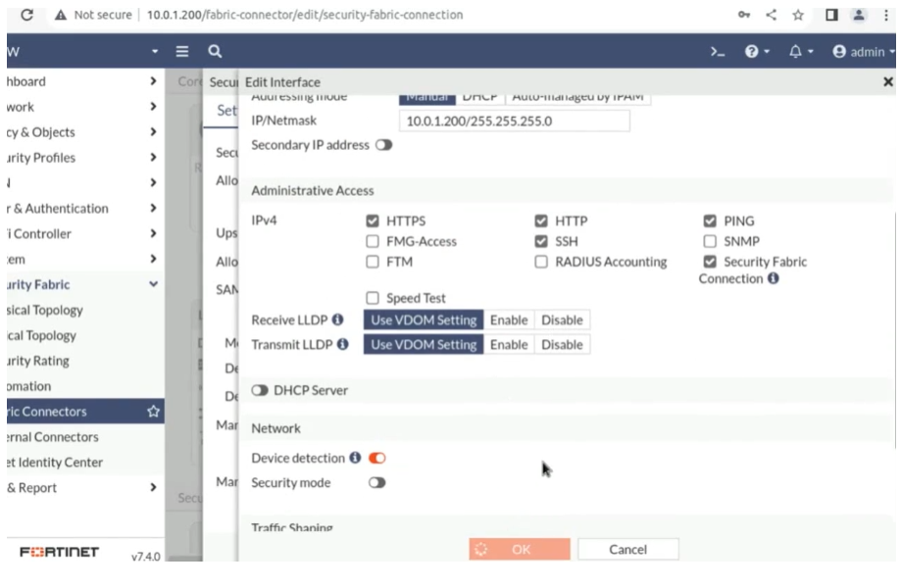Turn on the DHCP Server toggle

[x=260, y=390]
